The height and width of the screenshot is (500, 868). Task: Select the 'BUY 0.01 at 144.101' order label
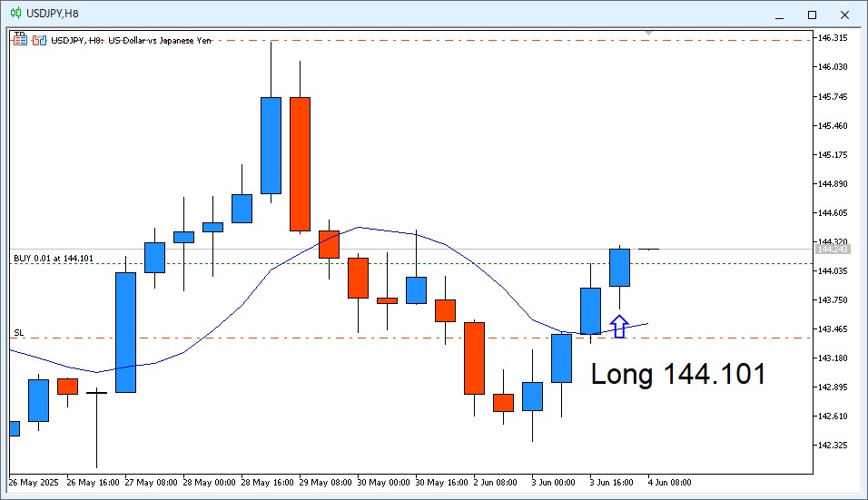coord(54,259)
